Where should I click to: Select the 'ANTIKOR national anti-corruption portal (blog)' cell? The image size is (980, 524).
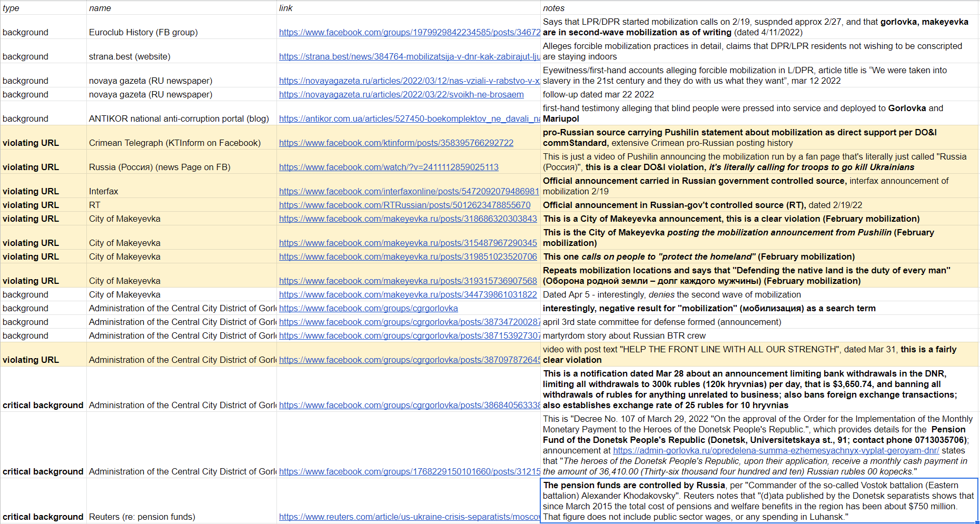click(x=182, y=113)
